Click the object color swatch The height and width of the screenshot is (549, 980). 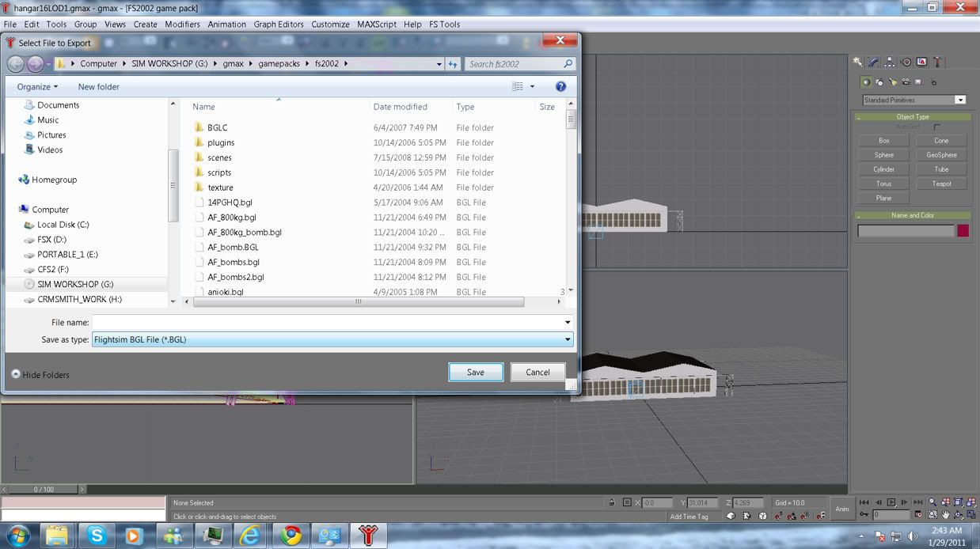(963, 231)
